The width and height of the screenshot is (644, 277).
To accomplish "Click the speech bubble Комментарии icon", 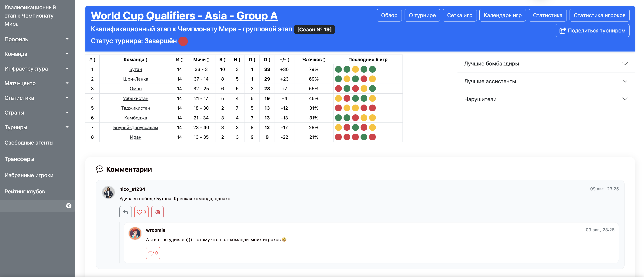I will tap(100, 169).
